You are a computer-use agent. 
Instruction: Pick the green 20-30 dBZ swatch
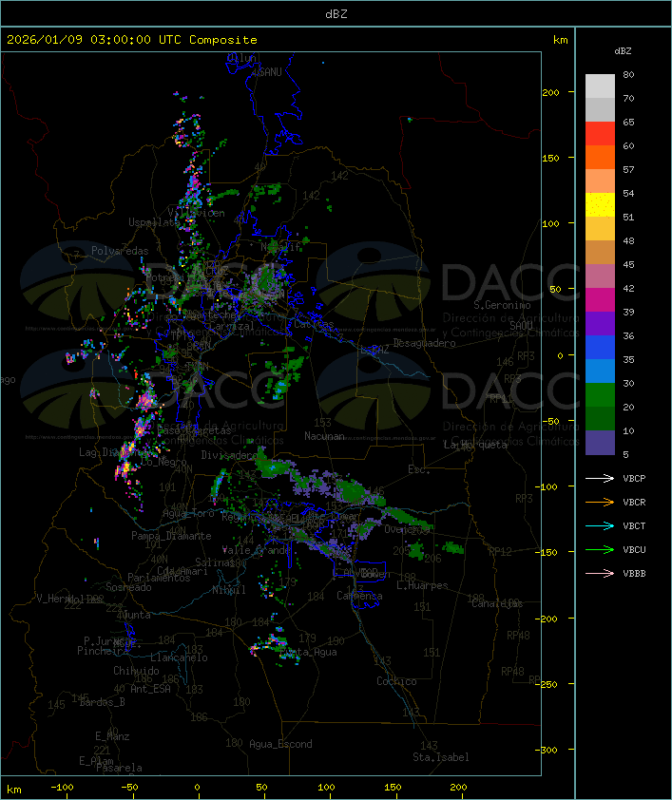[x=600, y=395]
